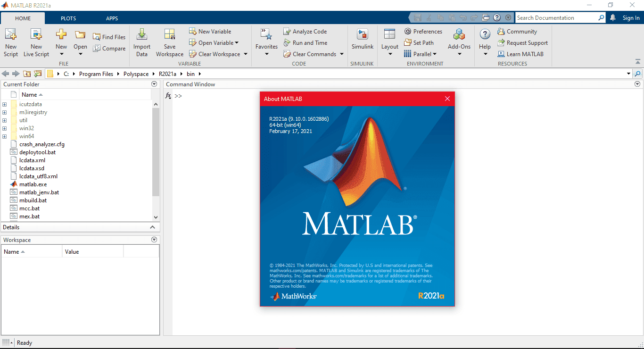Expand the Clear Commands dropdown arrow

341,54
